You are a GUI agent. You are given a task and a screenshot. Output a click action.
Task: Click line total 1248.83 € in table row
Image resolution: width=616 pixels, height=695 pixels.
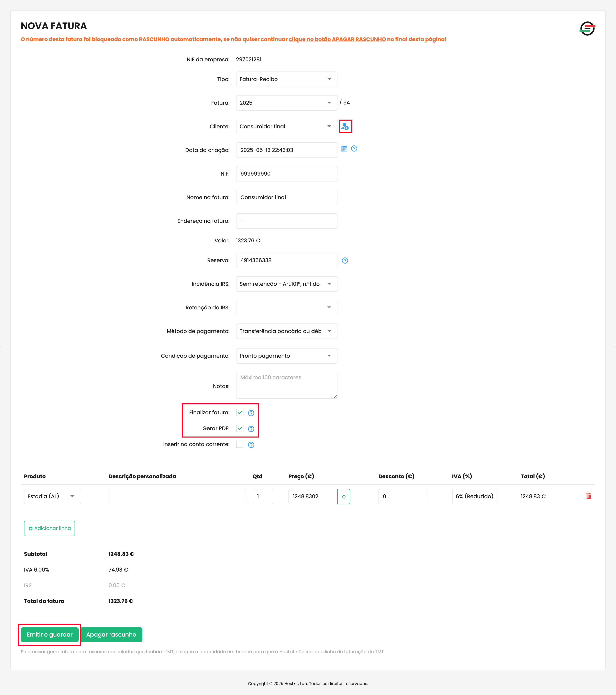coord(533,496)
